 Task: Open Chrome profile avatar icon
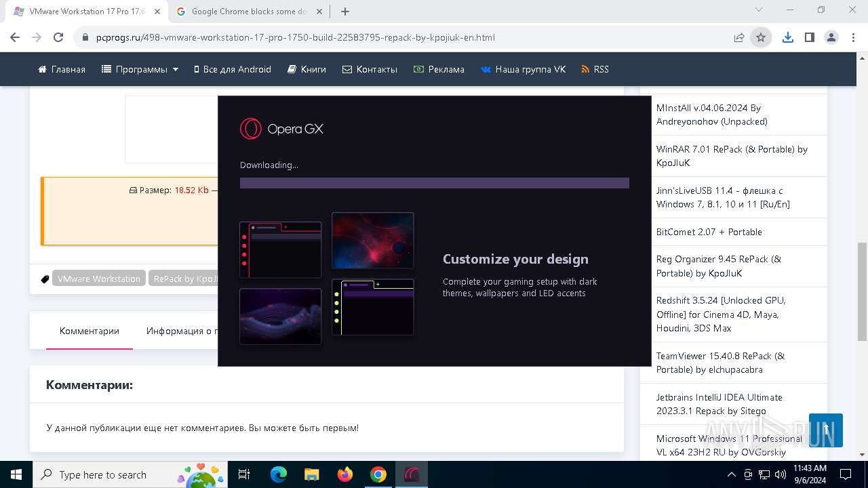[x=831, y=37]
